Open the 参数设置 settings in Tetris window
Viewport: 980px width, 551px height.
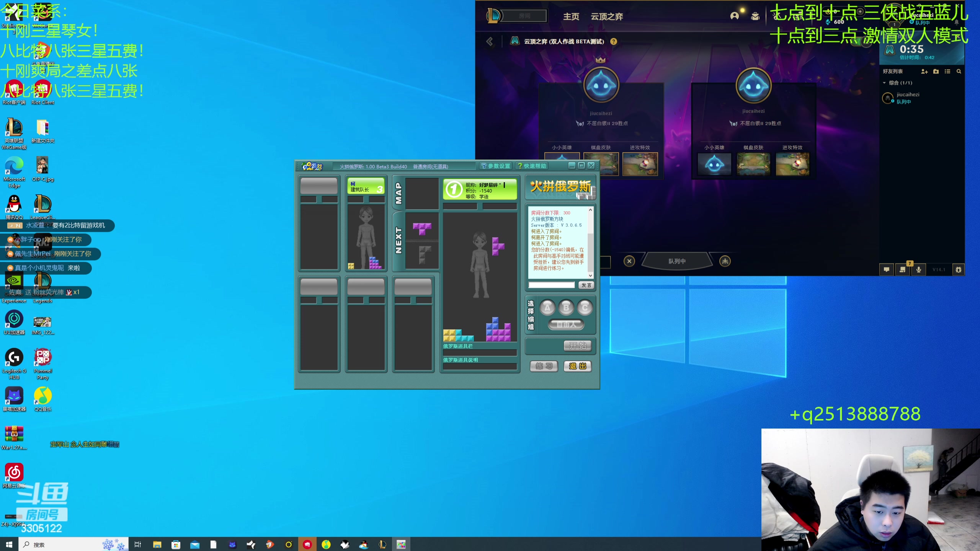coord(496,166)
